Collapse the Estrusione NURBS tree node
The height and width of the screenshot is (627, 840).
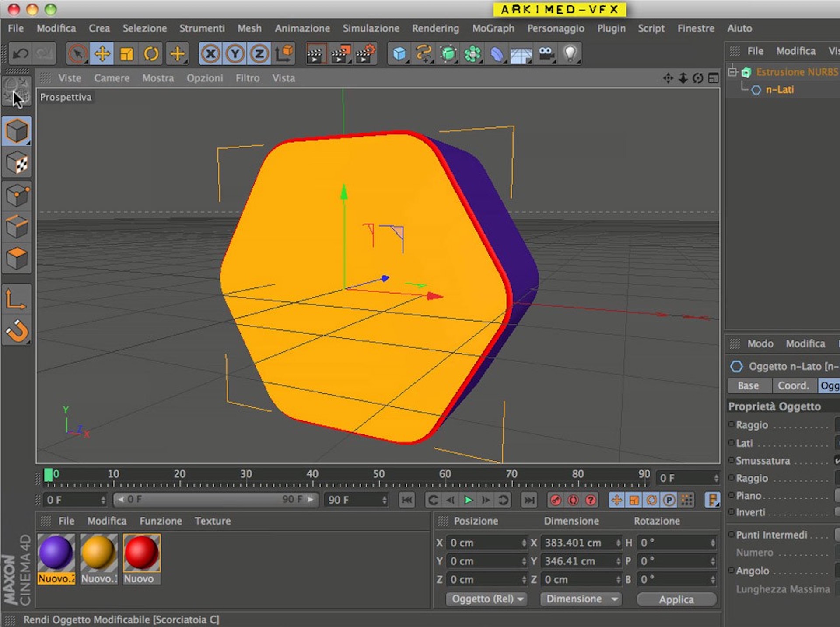[733, 71]
